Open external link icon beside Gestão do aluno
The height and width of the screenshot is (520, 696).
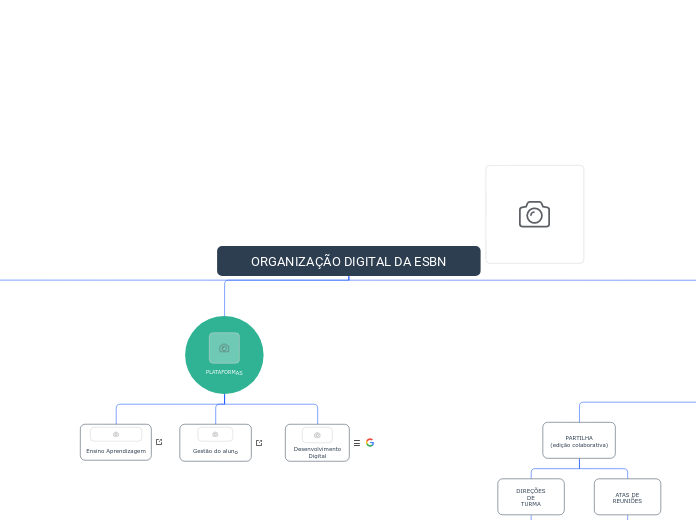pos(259,443)
